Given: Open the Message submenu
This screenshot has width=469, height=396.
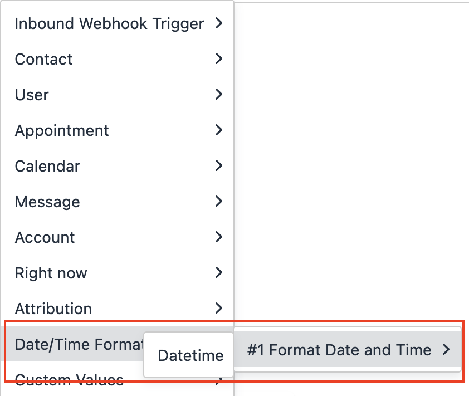Looking at the screenshot, I should click(117, 202).
